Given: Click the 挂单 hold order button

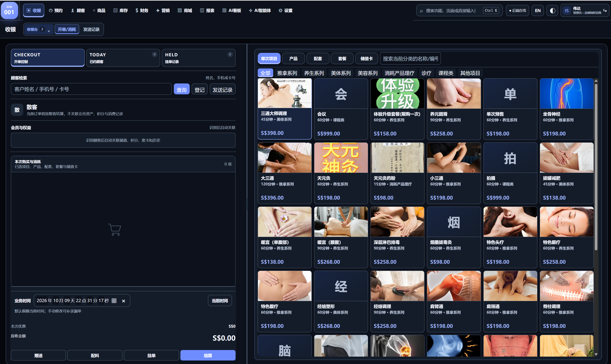Looking at the screenshot, I should click(x=151, y=355).
